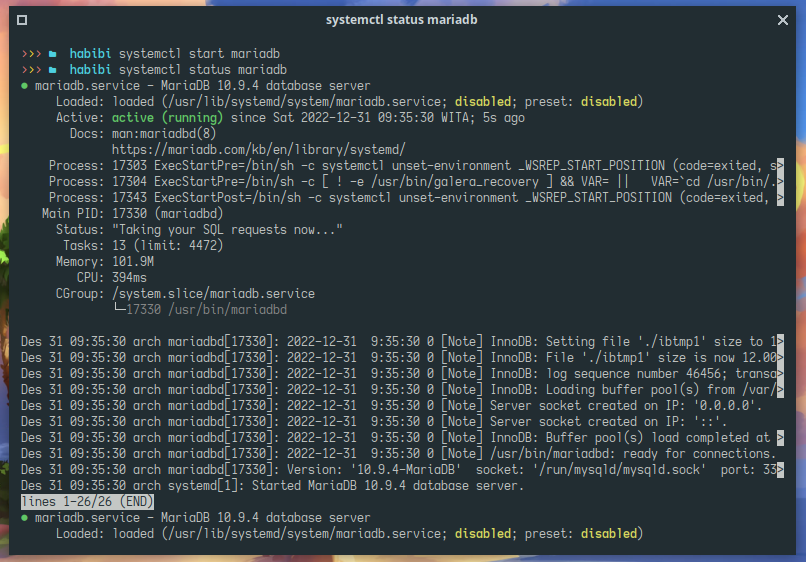Click the status text "Taking your SQL requests now..."
This screenshot has height=562, width=806.
[x=227, y=230]
